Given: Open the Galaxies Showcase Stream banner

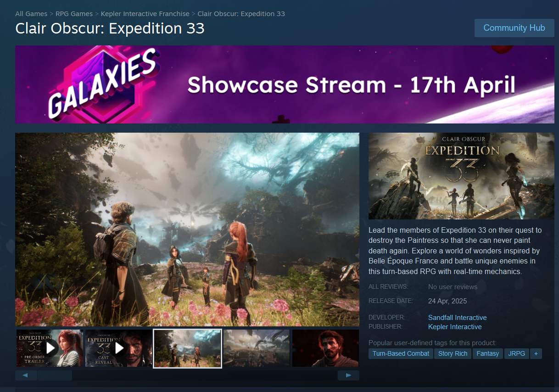Looking at the screenshot, I should 285,84.
